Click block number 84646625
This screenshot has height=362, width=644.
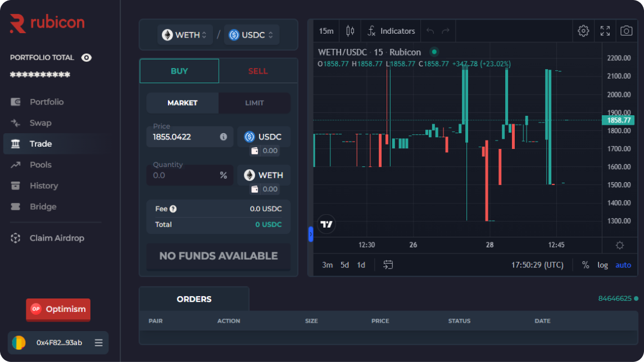615,298
